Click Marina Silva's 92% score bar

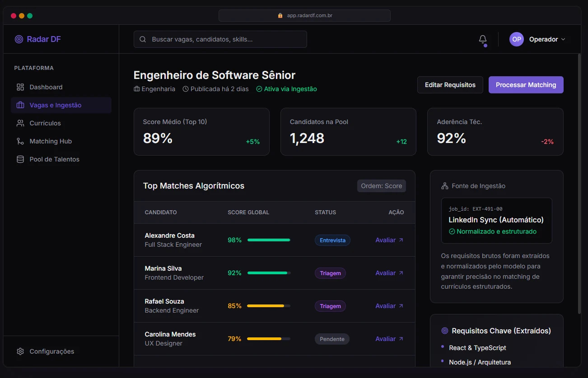tap(269, 273)
